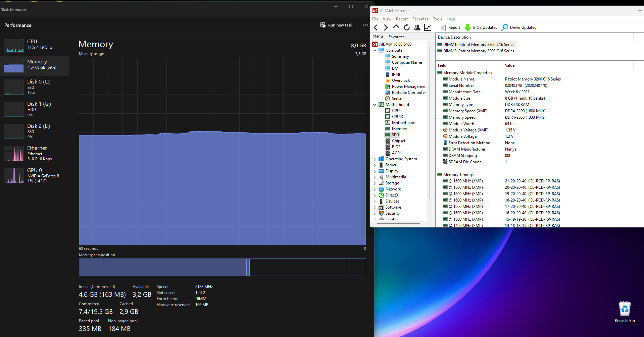The height and width of the screenshot is (337, 644).
Task: Open the Help menu in AIDA64
Action: pos(451,19)
